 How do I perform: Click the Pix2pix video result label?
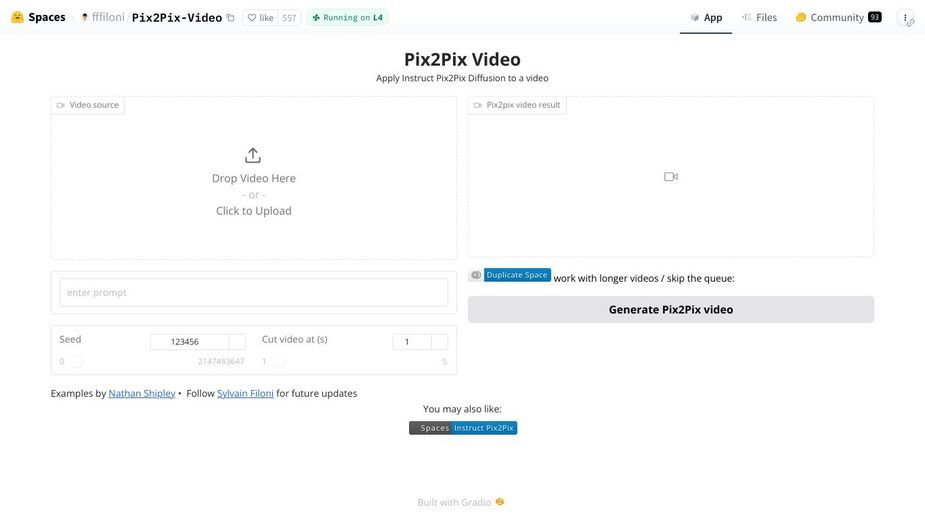coord(517,105)
